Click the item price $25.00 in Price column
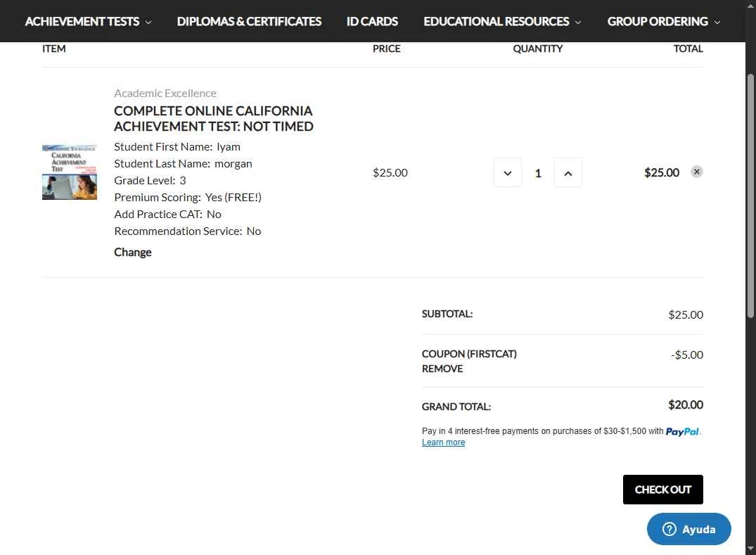This screenshot has width=756, height=555. [x=390, y=172]
